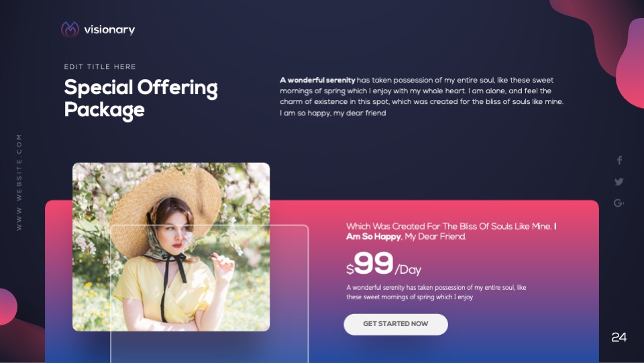Screen dimensions: 644x363
Task: Open the Twitter bird icon
Action: (x=619, y=181)
